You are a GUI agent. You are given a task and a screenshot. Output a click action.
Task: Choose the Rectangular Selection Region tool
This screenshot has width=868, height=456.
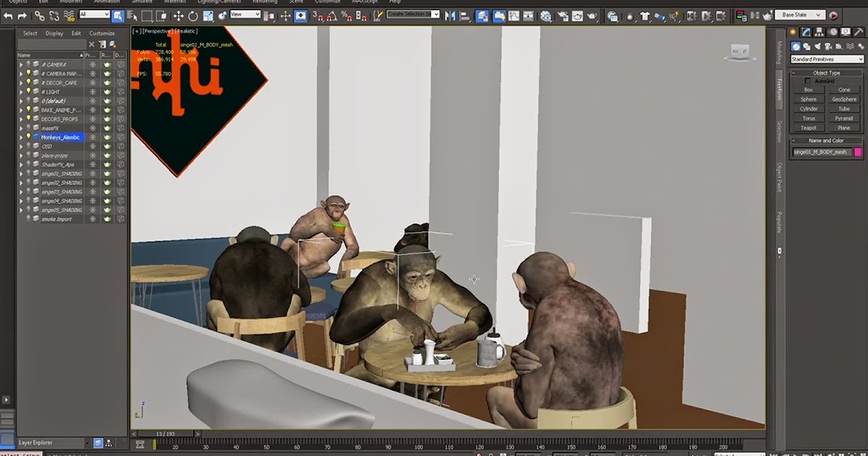click(x=147, y=15)
